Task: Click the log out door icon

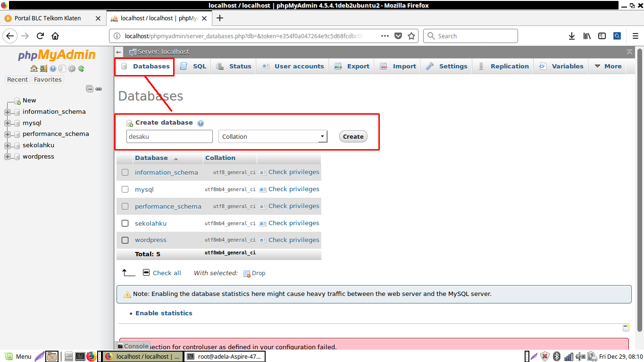Action: [x=43, y=68]
